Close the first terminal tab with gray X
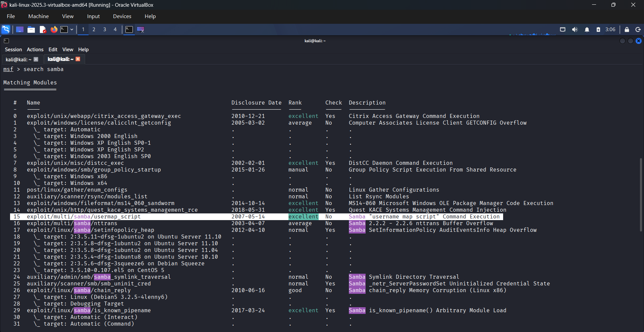 tap(36, 59)
